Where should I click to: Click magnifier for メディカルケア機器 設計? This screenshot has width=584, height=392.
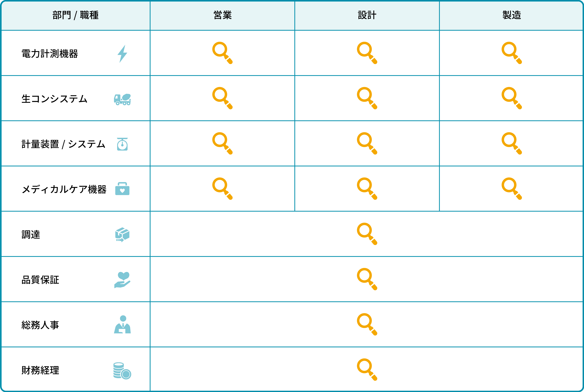pyautogui.click(x=367, y=189)
